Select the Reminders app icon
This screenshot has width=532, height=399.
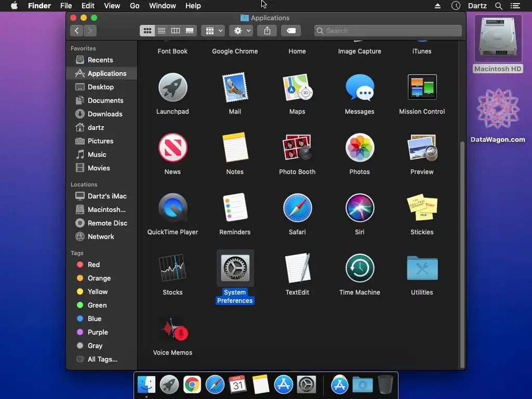(235, 208)
